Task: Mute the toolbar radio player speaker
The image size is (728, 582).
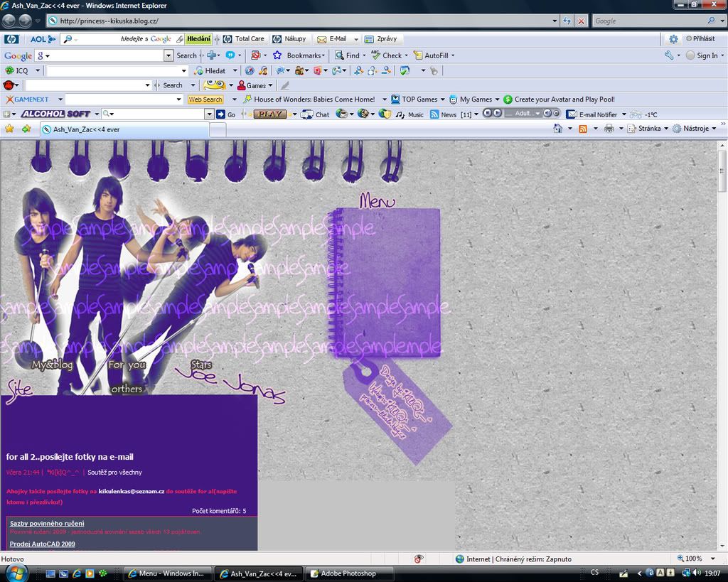Action: [x=547, y=114]
